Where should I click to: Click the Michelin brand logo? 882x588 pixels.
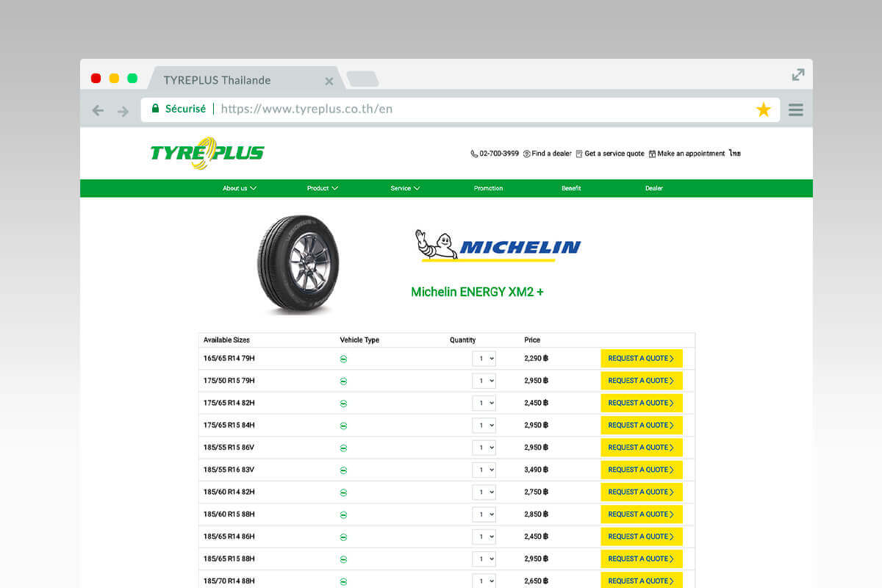498,245
